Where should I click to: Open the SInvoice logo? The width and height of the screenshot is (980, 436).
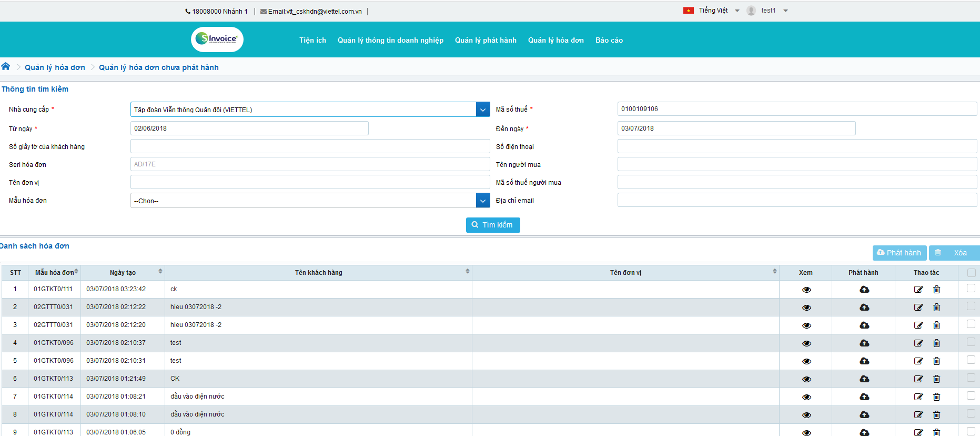point(217,39)
